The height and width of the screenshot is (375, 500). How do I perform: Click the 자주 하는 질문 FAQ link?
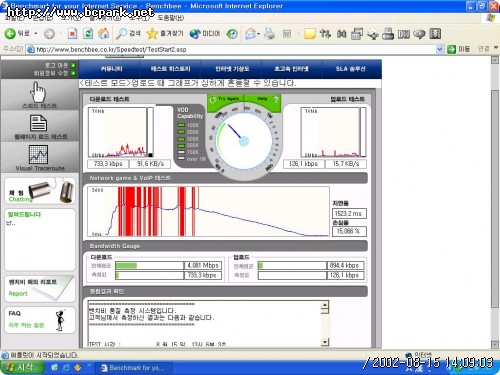click(26, 325)
